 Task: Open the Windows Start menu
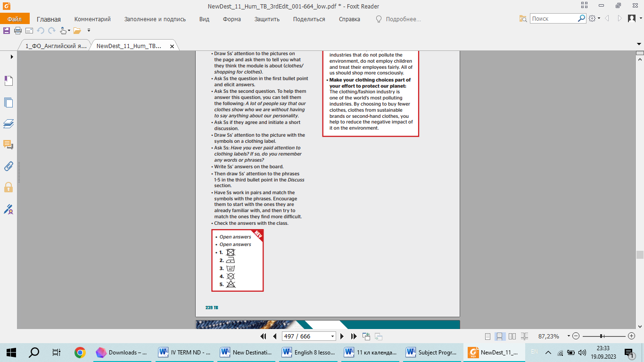(11, 352)
